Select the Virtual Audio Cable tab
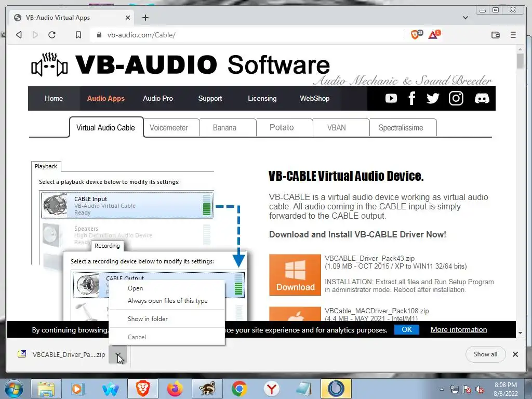532x399 pixels. 105,128
